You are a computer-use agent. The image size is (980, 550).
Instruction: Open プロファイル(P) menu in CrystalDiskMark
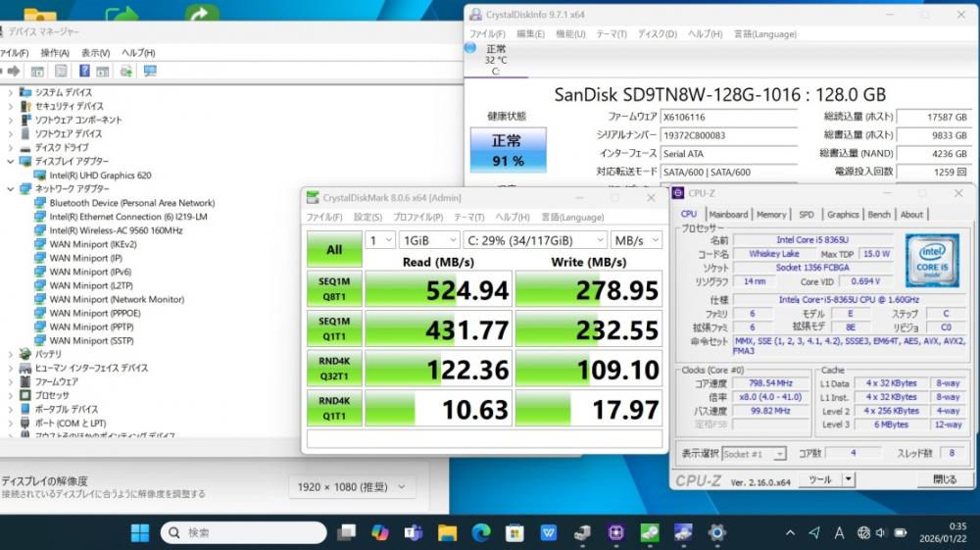(417, 218)
